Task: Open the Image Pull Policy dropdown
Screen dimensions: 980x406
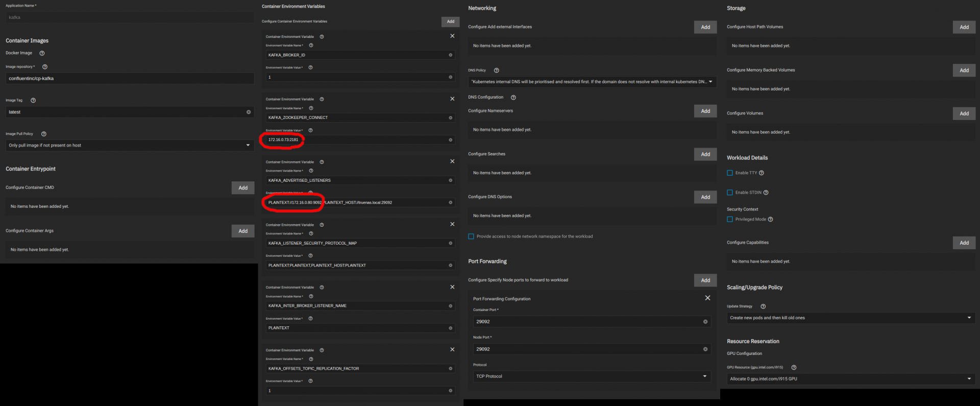Action: pyautogui.click(x=130, y=146)
